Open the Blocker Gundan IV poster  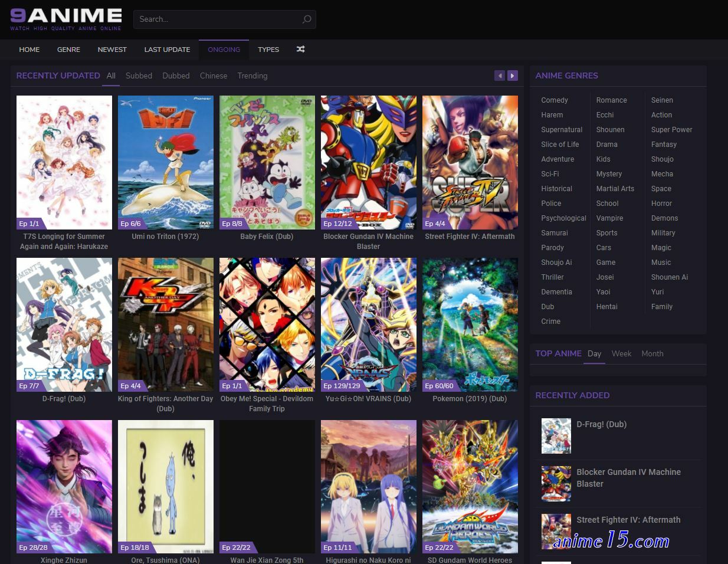[369, 162]
